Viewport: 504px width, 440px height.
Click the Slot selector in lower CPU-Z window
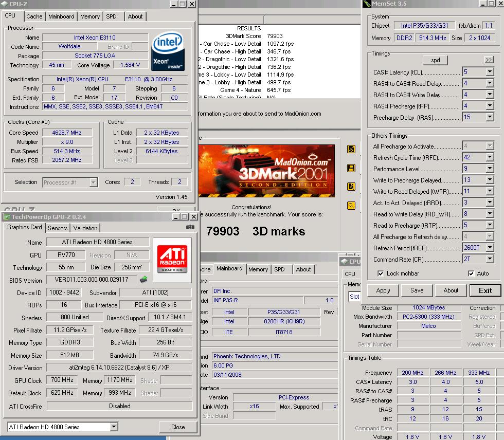[x=354, y=297]
